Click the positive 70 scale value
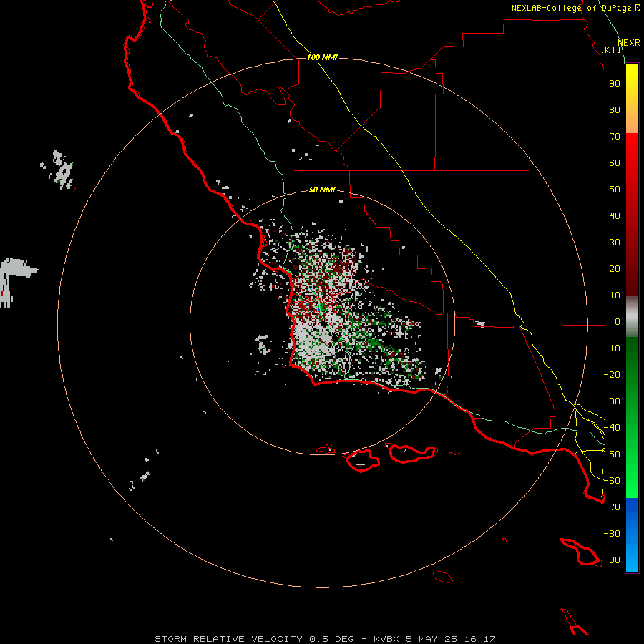Image resolution: width=644 pixels, height=644 pixels. click(x=615, y=137)
